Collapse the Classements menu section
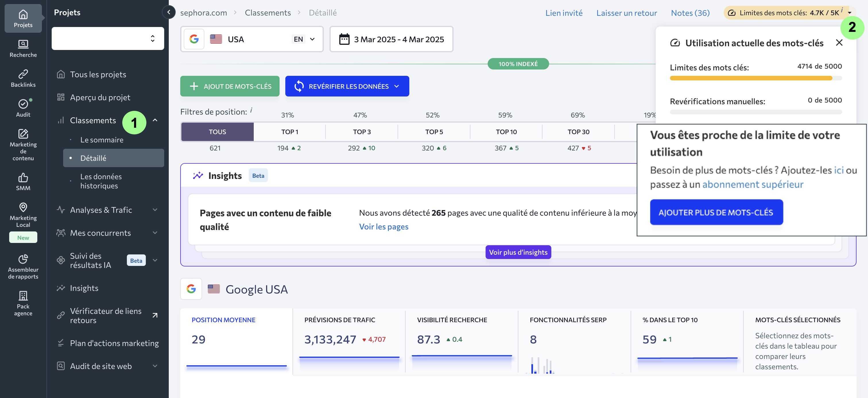Image resolution: width=868 pixels, height=398 pixels. coord(155,120)
